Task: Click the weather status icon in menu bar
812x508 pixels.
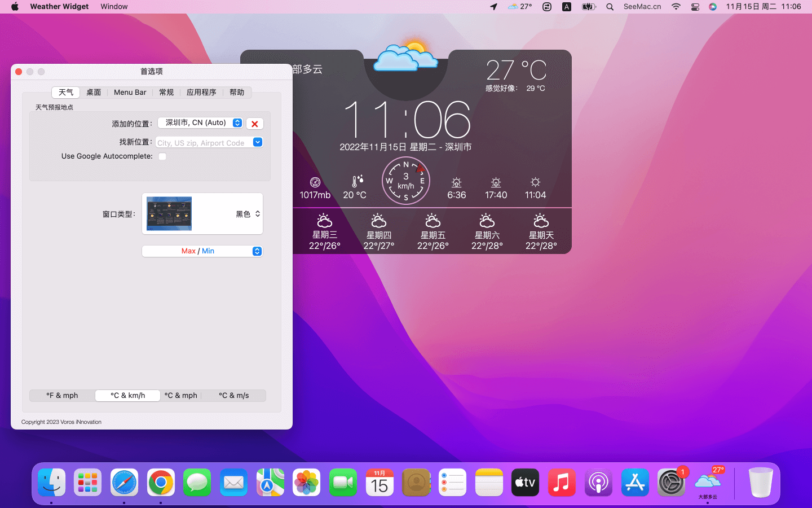Action: point(519,7)
